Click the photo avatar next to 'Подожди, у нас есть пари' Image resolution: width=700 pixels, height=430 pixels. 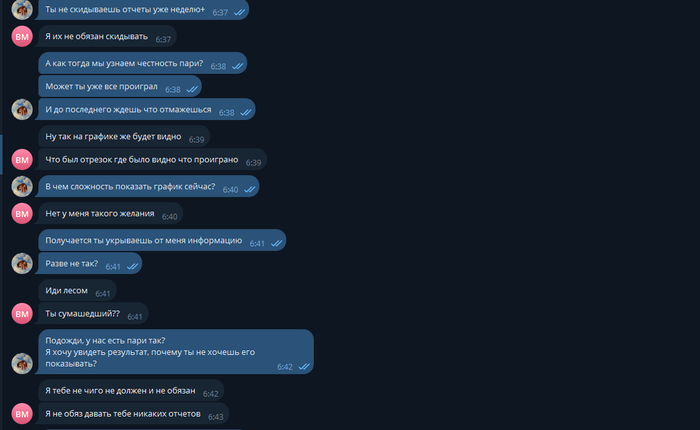pyautogui.click(x=22, y=363)
